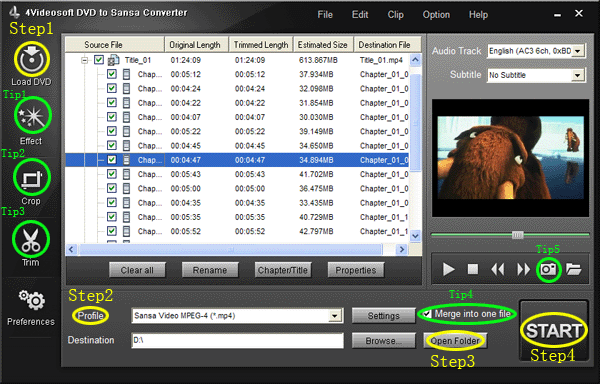Image resolution: width=600 pixels, height=384 pixels.
Task: Play the preview video
Action: tap(448, 269)
